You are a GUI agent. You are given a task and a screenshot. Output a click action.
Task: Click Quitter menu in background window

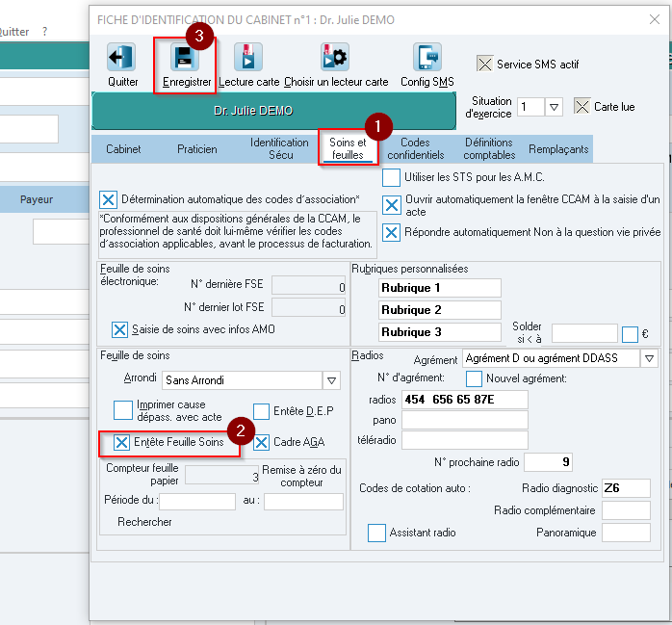click(x=13, y=32)
